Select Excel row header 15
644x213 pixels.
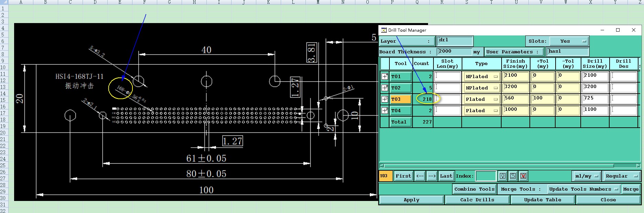tap(3, 100)
